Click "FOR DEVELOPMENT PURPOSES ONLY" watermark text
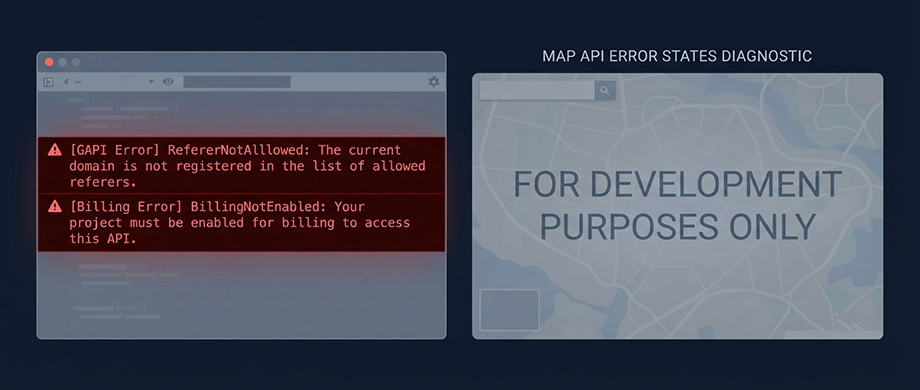 click(678, 205)
